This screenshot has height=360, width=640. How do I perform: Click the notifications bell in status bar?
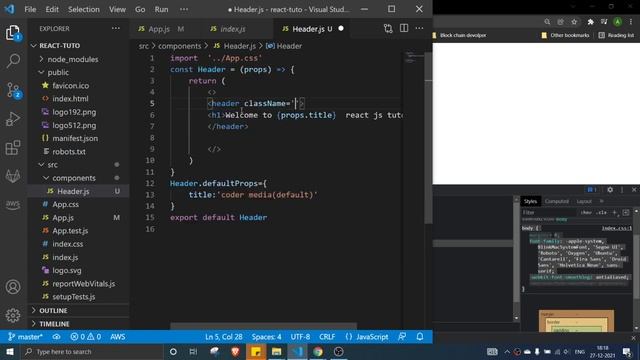(x=420, y=337)
